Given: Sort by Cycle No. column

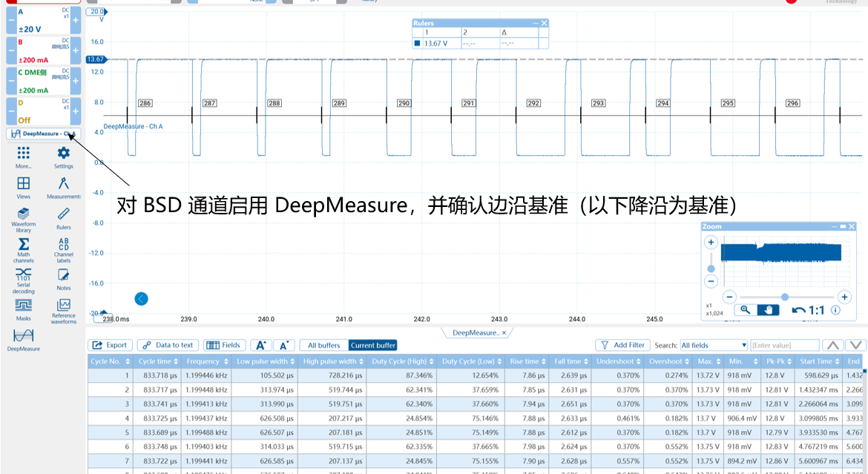Looking at the screenshot, I should 110,361.
